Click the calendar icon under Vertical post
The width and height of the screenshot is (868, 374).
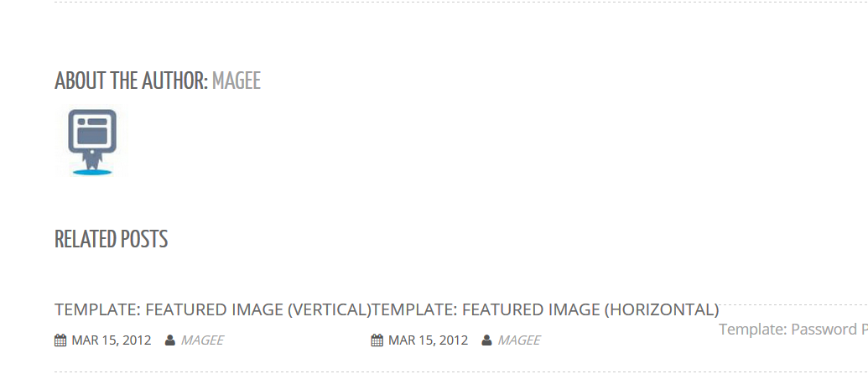tap(60, 340)
